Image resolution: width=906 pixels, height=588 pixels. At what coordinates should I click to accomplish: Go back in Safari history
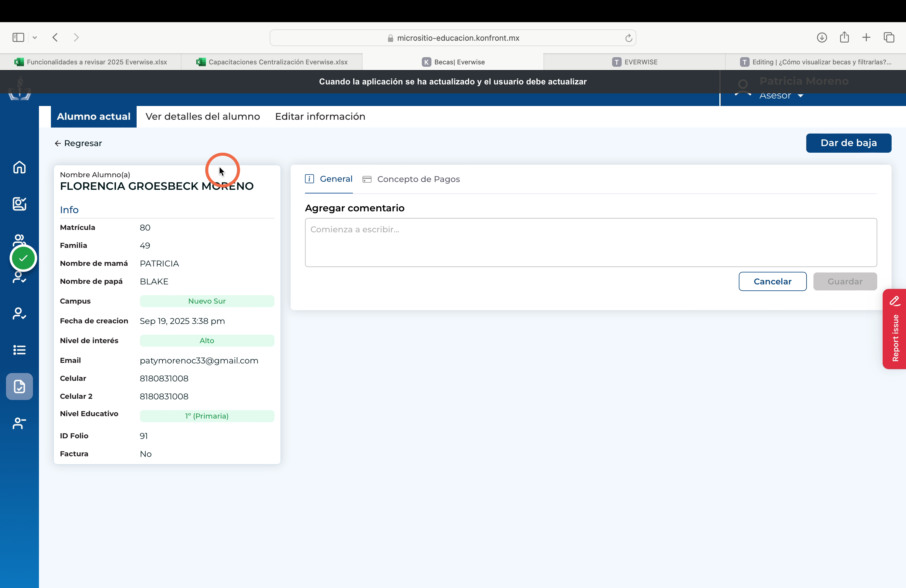(x=55, y=37)
